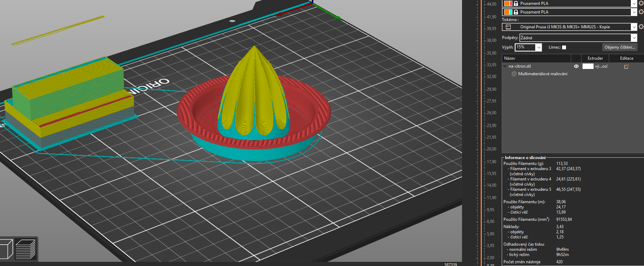Switch to the 3D editor cube view
644x266 pixels.
[7, 249]
